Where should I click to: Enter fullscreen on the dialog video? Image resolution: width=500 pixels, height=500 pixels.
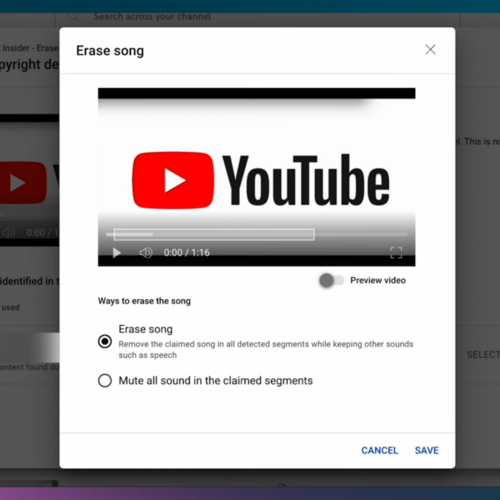pos(396,253)
